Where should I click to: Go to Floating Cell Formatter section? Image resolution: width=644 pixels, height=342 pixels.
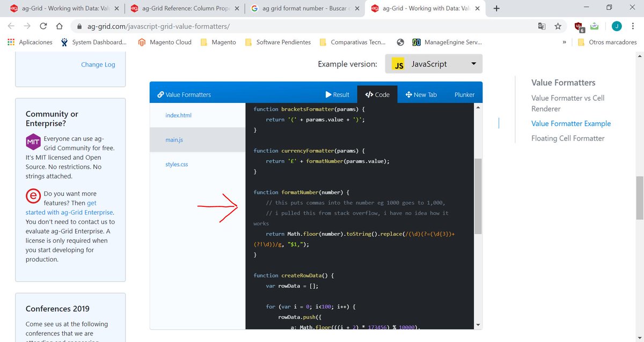tap(568, 138)
